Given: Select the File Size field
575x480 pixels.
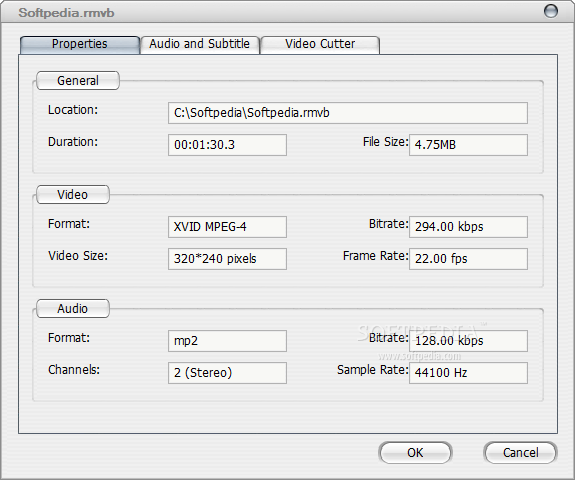Looking at the screenshot, I should point(468,145).
